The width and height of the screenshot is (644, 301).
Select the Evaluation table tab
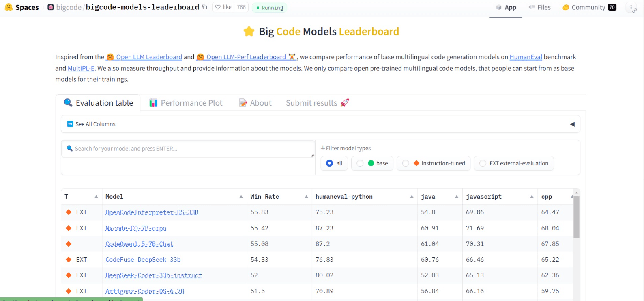tap(99, 103)
